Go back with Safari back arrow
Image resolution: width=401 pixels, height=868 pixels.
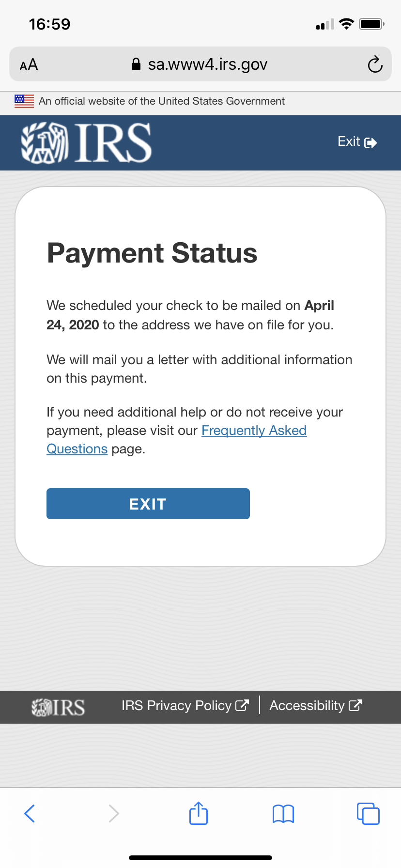(x=30, y=814)
